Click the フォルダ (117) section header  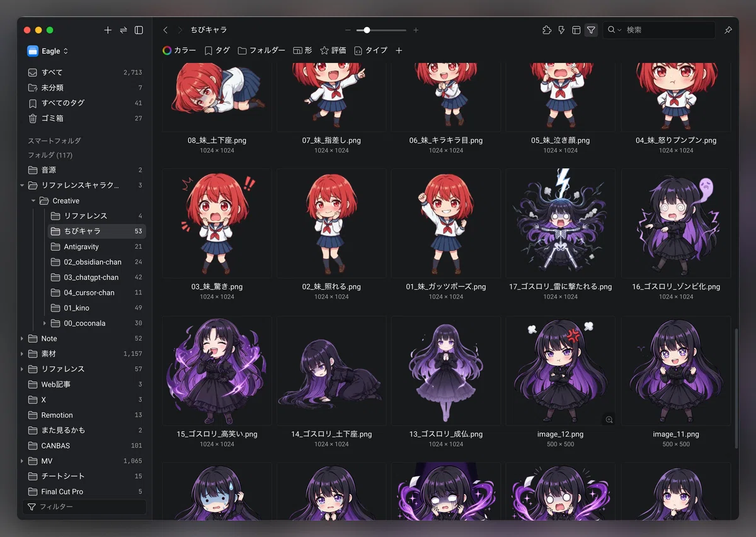pos(50,155)
